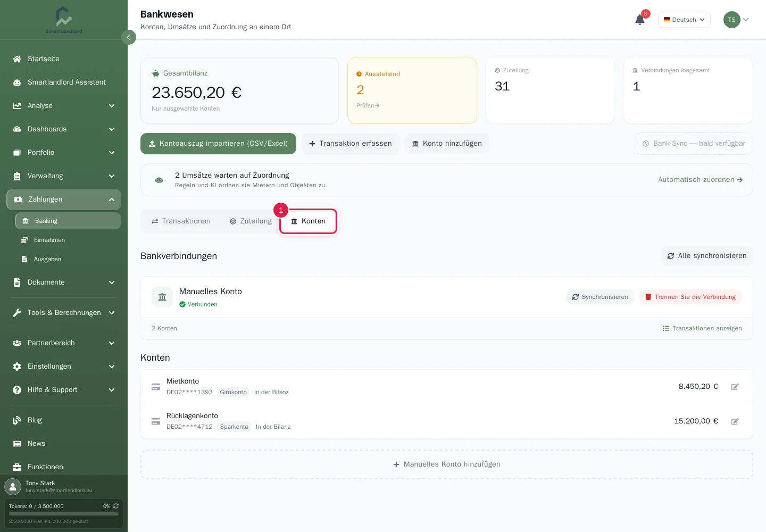Click the Dashboards gauge icon
The image size is (766, 532).
(17, 129)
